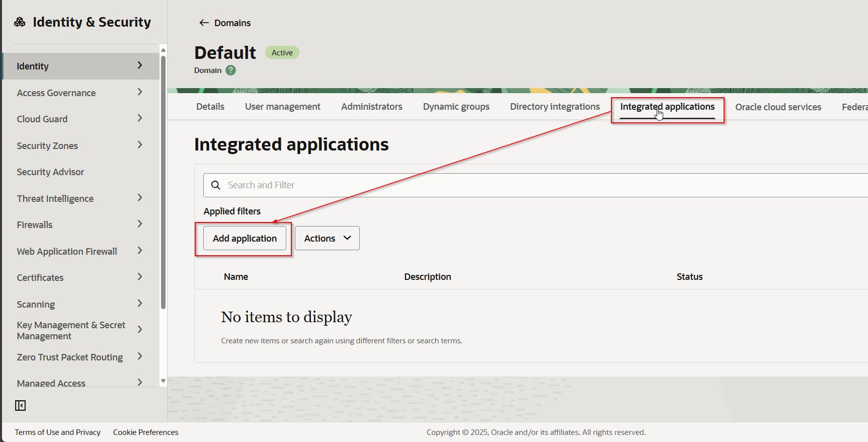Expand the Identity menu chevron
This screenshot has width=868, height=442.
click(x=140, y=65)
